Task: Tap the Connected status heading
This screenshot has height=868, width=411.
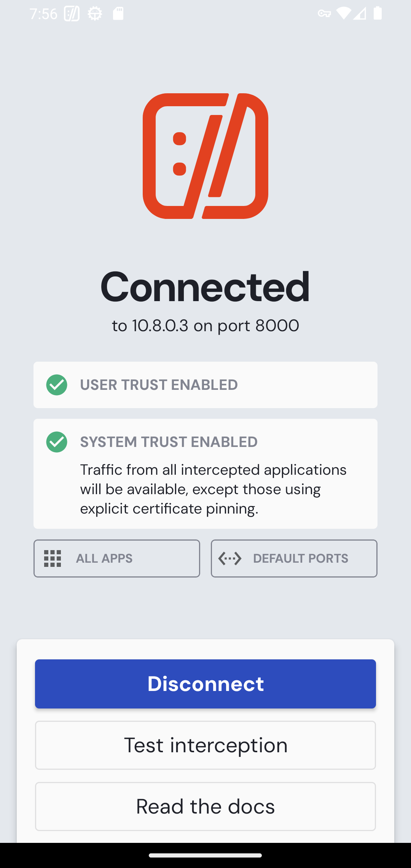Action: point(205,286)
